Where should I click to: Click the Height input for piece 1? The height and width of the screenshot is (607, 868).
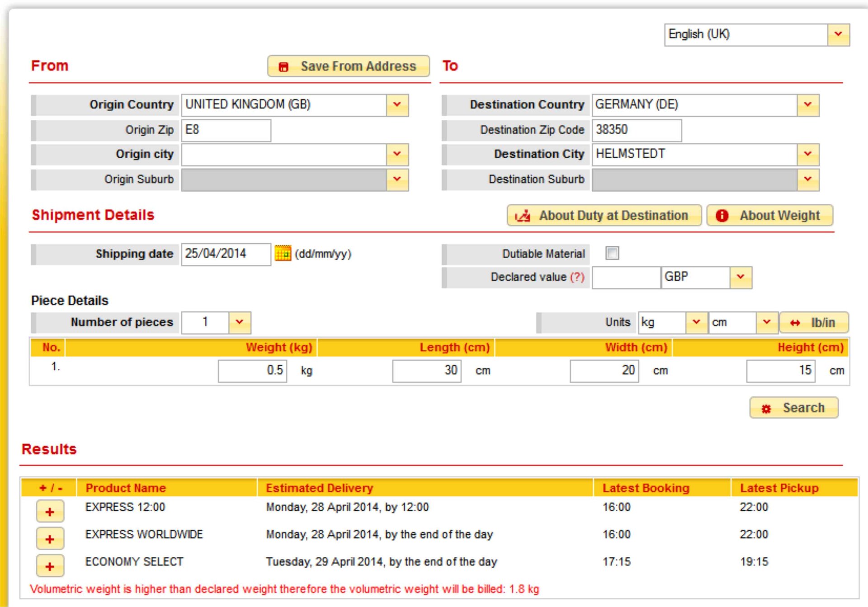[781, 371]
